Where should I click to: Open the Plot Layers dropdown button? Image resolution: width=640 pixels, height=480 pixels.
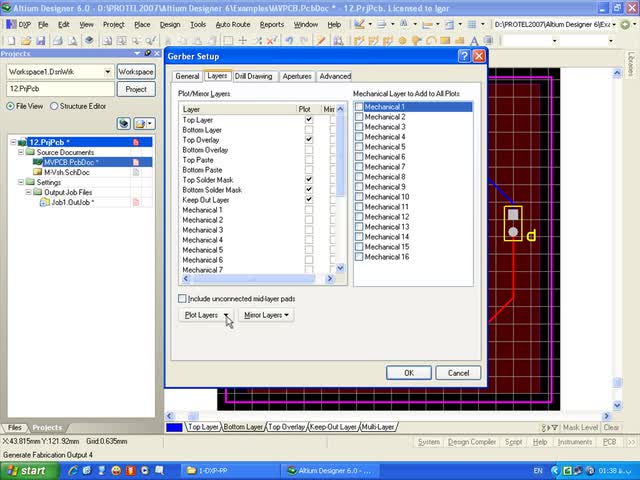point(206,315)
